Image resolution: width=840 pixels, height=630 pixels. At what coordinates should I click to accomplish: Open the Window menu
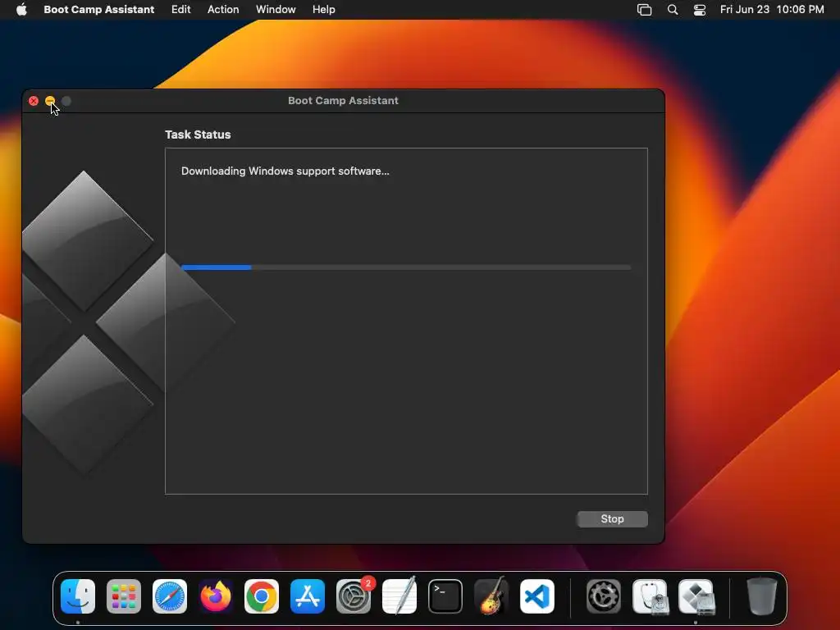(x=276, y=10)
